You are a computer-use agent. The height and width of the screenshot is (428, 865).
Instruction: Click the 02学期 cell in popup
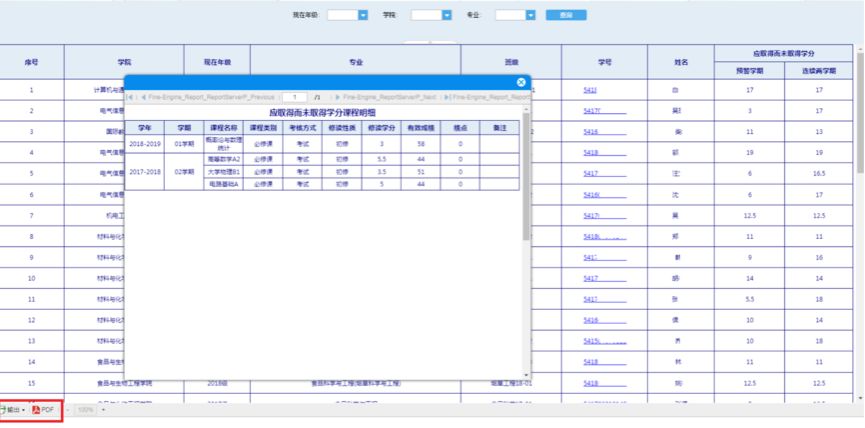point(184,172)
